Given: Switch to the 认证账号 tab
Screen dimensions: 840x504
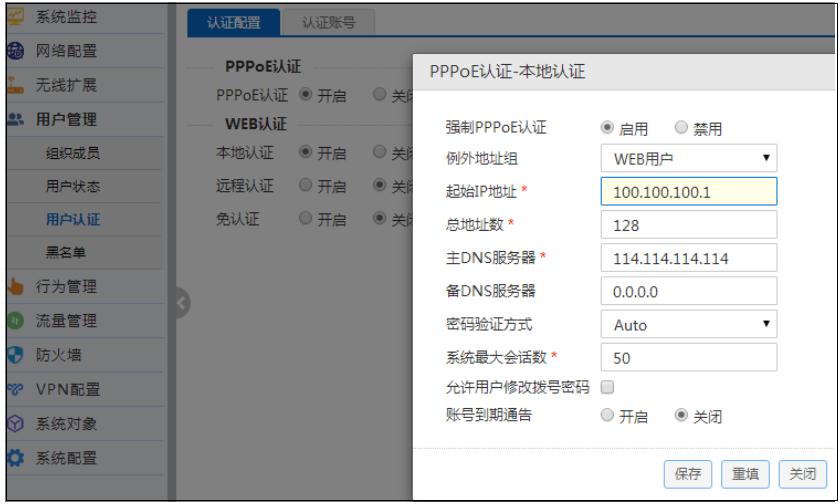Looking at the screenshot, I should tap(328, 22).
